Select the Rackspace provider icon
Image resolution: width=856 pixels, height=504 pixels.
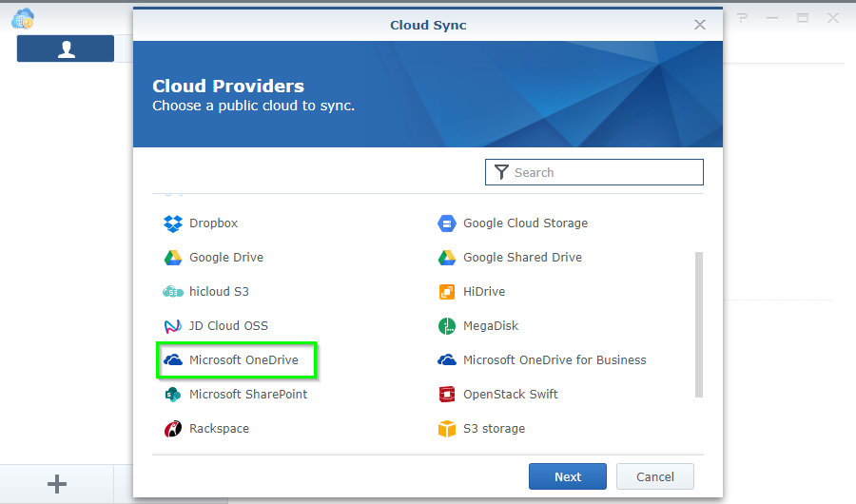click(x=172, y=429)
